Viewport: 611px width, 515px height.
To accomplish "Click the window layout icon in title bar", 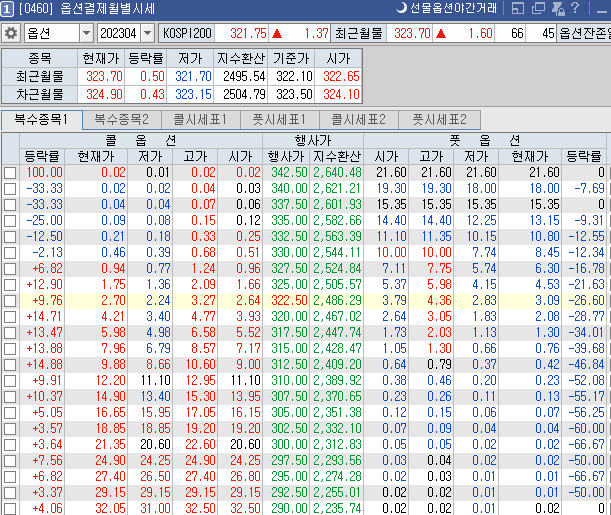I will click(x=517, y=8).
